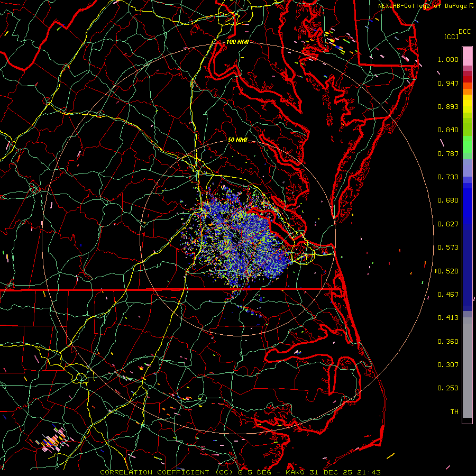This screenshot has width=476, height=476.
Task: Click the pink top segment of color bar
Action: point(467,57)
